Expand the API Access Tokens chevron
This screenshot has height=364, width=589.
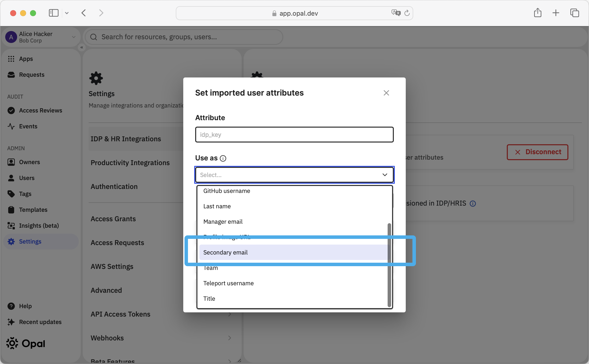[230, 314]
